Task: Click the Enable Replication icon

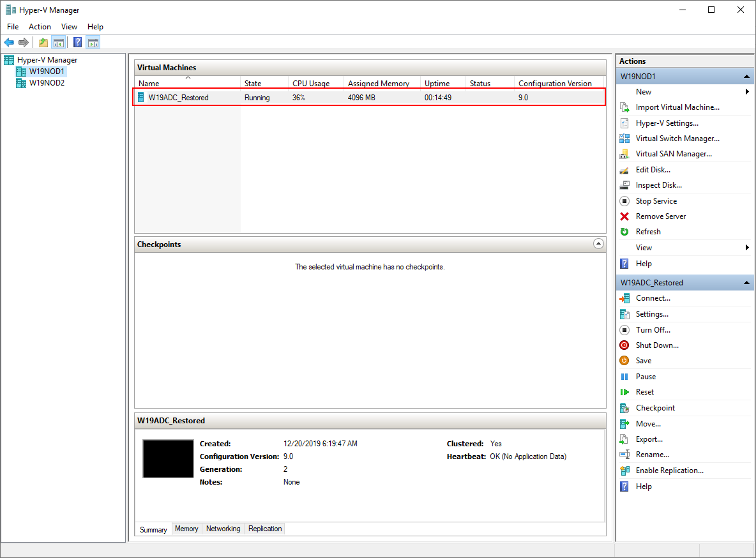Action: [x=624, y=471]
